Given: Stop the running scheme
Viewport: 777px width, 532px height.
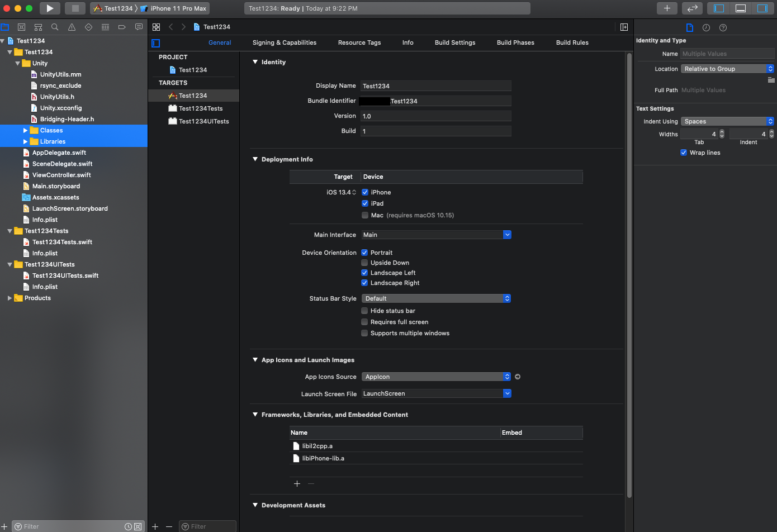Looking at the screenshot, I should (75, 8).
